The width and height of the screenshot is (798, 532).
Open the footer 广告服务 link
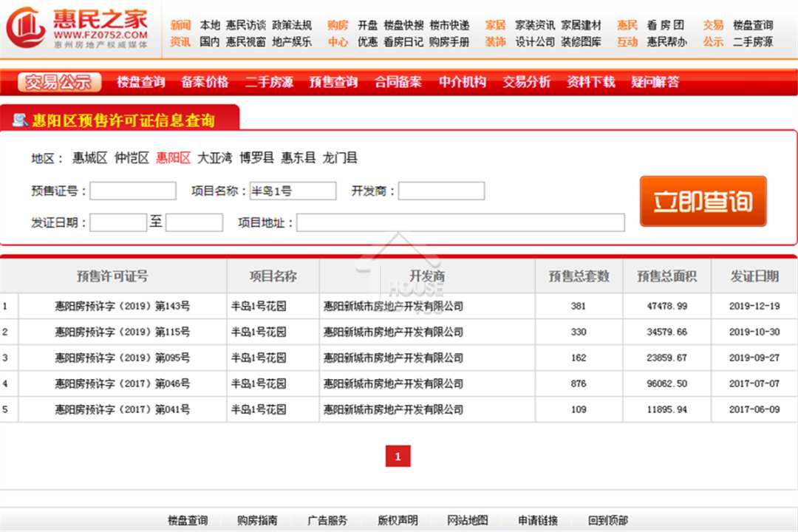tap(327, 520)
